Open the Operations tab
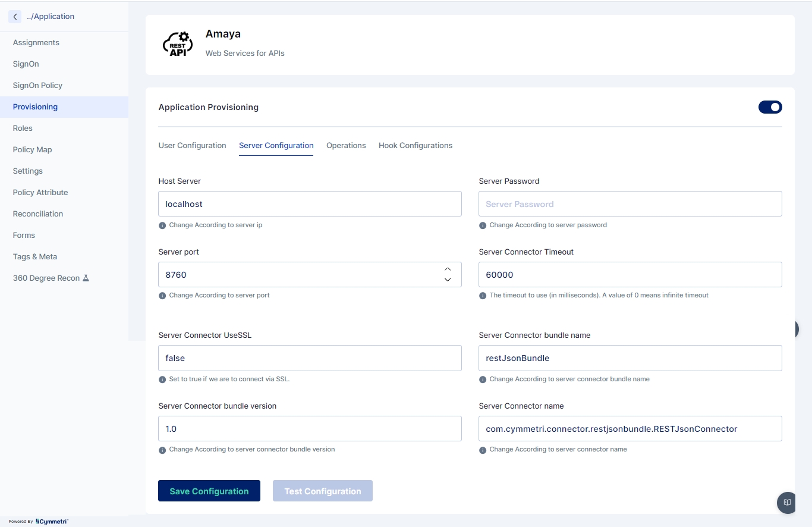This screenshot has width=812, height=527. click(346, 146)
